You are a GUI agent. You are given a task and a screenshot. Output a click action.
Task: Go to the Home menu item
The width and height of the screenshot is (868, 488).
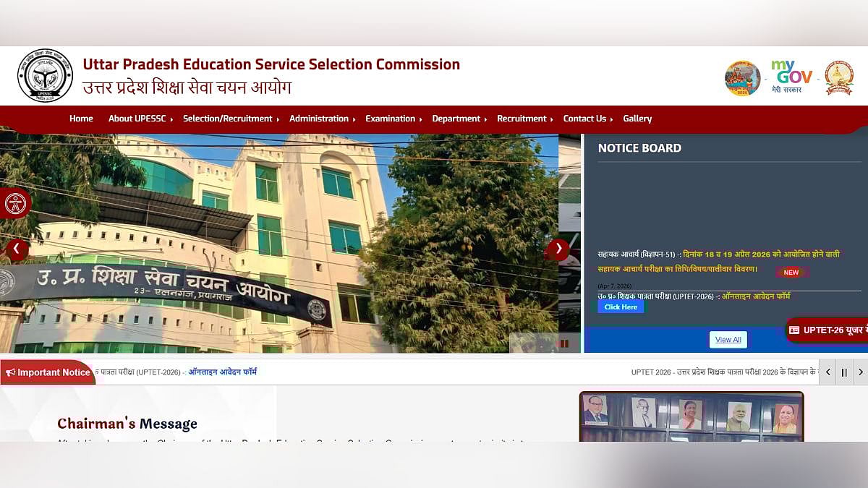coord(81,119)
